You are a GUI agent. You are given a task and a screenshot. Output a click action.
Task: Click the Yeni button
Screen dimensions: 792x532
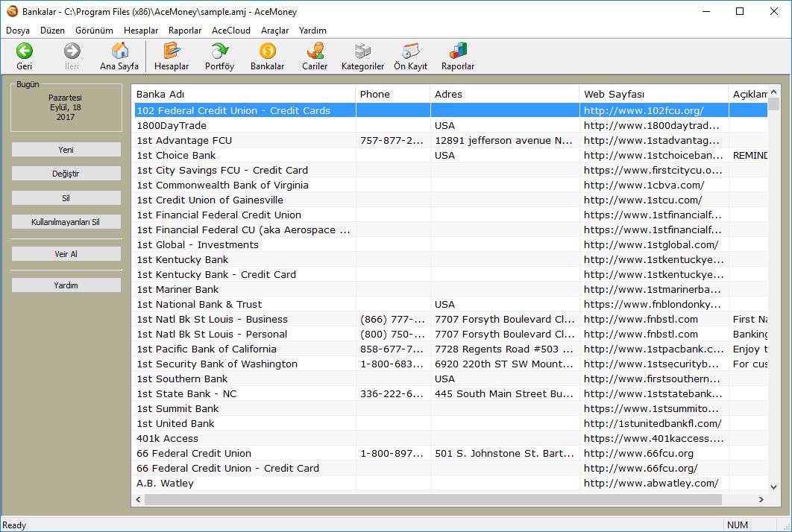[x=66, y=150]
